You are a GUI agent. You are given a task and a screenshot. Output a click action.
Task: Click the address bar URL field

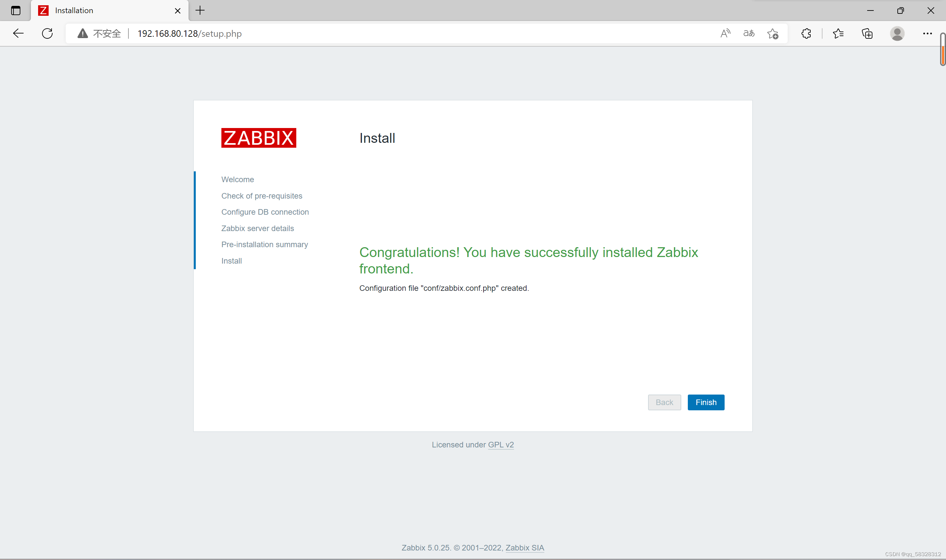(x=377, y=33)
